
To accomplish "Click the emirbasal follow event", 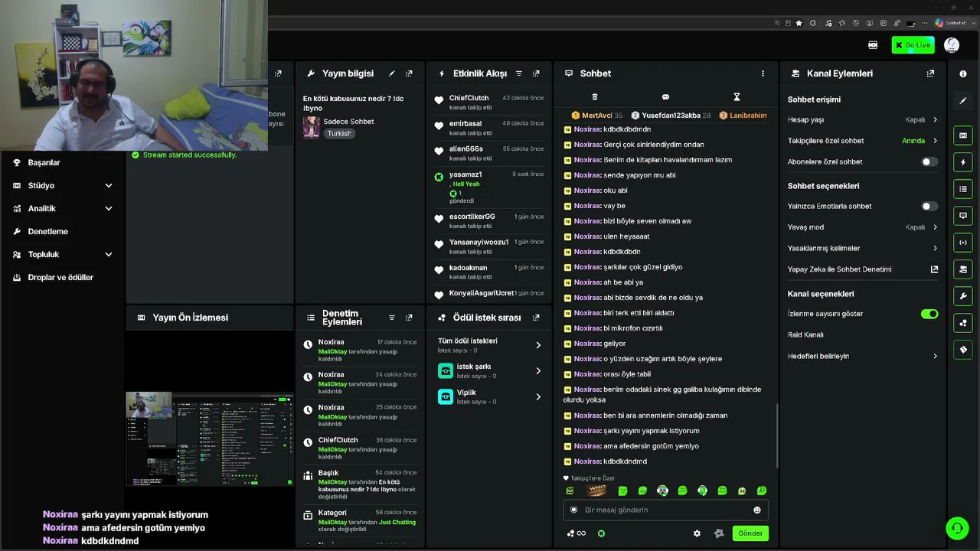I will (x=488, y=128).
